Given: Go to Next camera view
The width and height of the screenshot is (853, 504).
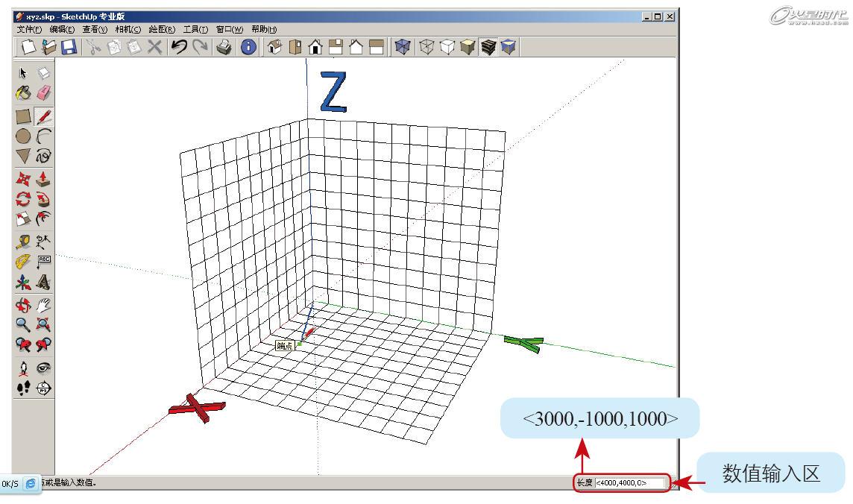Looking at the screenshot, I should coord(43,344).
